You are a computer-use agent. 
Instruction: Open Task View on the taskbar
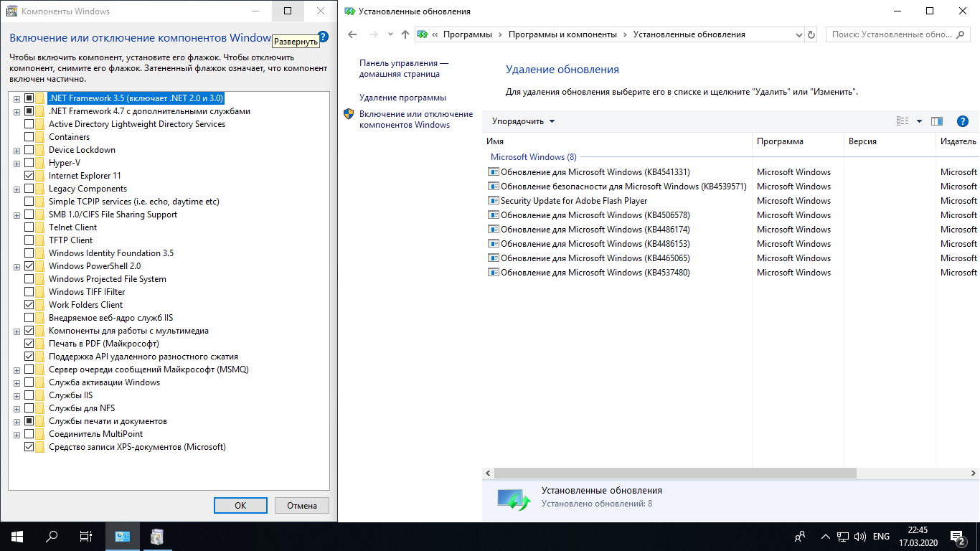(86, 536)
